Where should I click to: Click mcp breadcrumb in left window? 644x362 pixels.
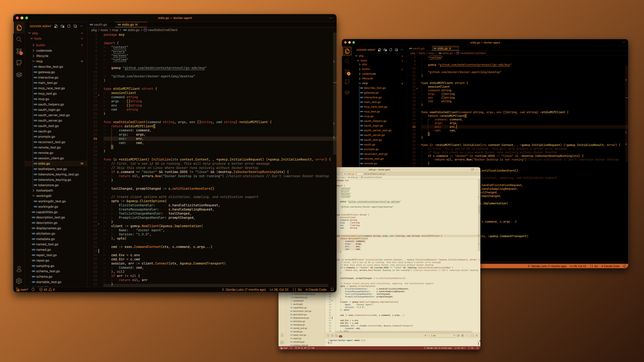coord(115,30)
